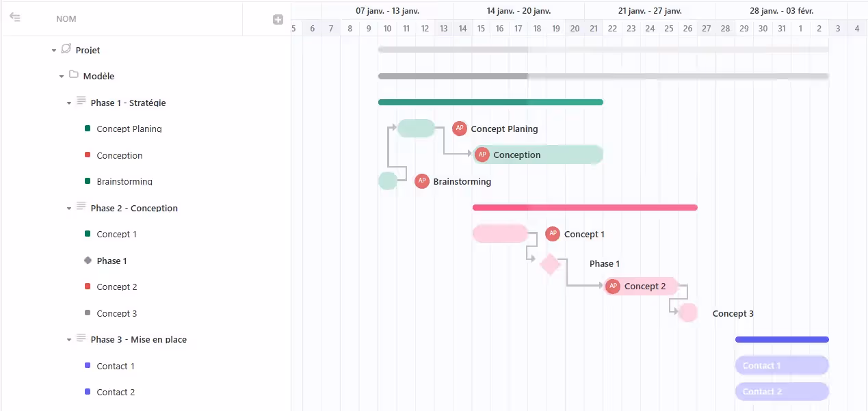Click the Projet icon in the task list
This screenshot has height=411, width=868.
[66, 49]
